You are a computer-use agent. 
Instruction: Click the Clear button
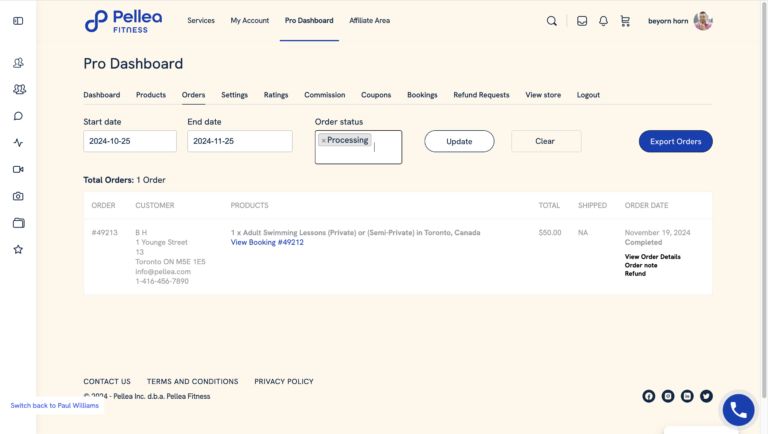click(x=546, y=141)
